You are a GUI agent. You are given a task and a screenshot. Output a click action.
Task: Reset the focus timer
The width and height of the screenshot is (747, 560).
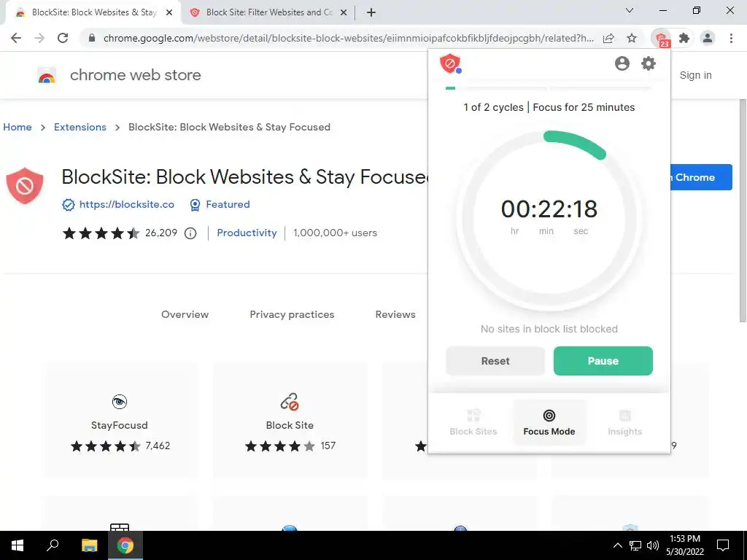(x=495, y=361)
